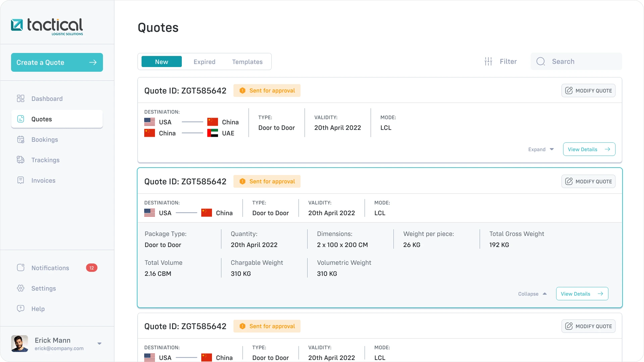Click the Bookings calendar icon

[x=20, y=139]
